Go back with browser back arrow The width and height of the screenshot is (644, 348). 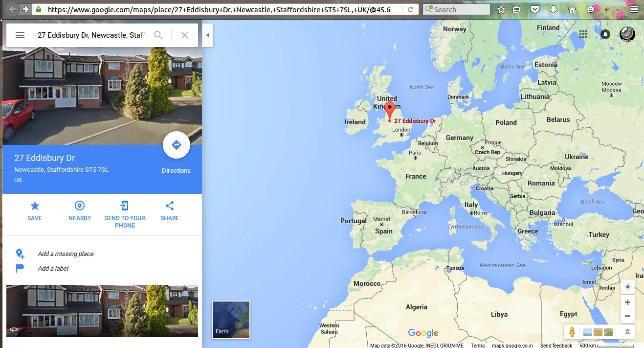click(13, 9)
